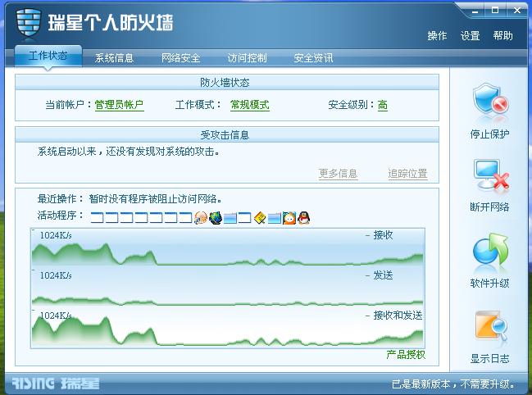Go to the 网络安全 tab

coord(180,58)
